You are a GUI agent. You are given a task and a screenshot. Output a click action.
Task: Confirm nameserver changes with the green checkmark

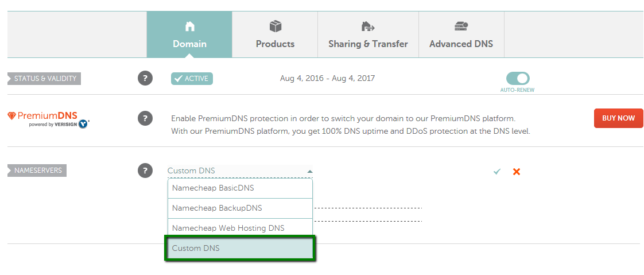tap(497, 172)
